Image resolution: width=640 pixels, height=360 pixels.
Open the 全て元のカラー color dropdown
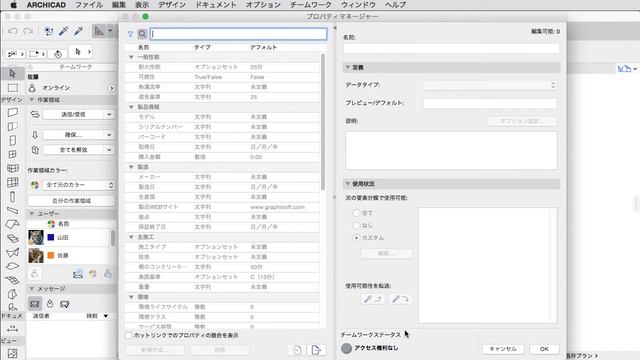pyautogui.click(x=78, y=185)
